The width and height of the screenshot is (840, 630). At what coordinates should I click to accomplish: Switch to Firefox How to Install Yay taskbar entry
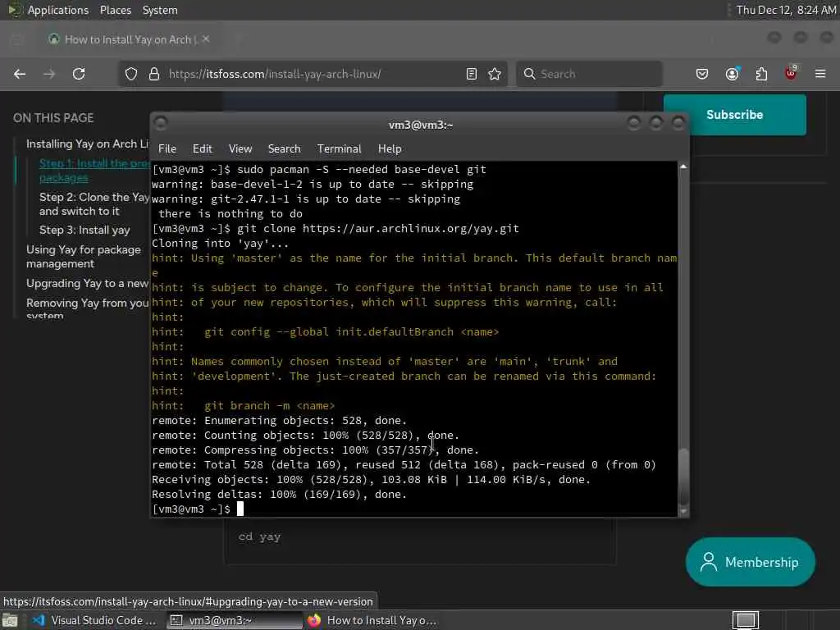click(x=373, y=620)
